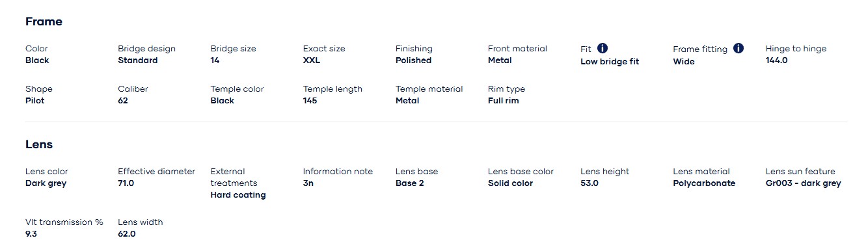Click the info icon next to Fit
The height and width of the screenshot is (249, 868).
point(603,48)
